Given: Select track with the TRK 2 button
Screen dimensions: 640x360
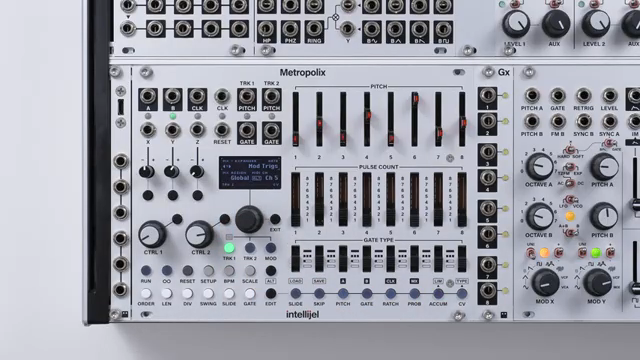Looking at the screenshot, I should point(250,248).
